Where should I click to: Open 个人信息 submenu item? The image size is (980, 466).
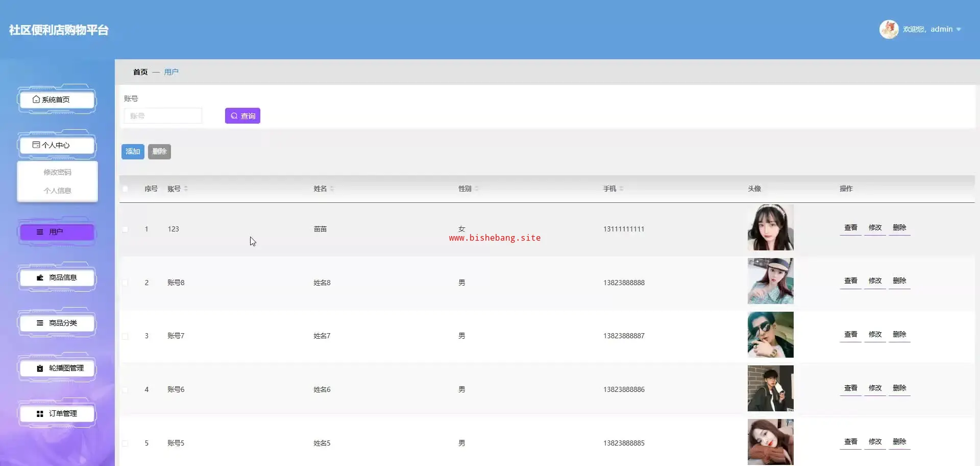[57, 191]
